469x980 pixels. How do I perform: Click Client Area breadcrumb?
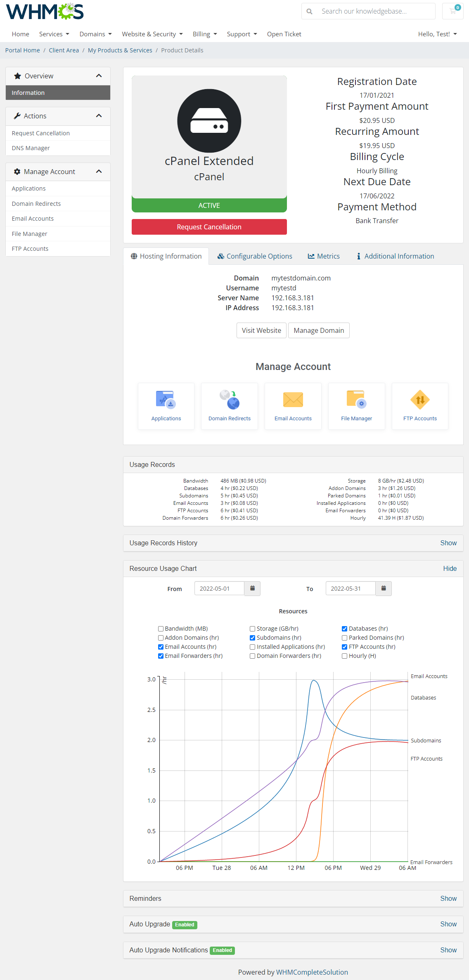[x=64, y=50]
